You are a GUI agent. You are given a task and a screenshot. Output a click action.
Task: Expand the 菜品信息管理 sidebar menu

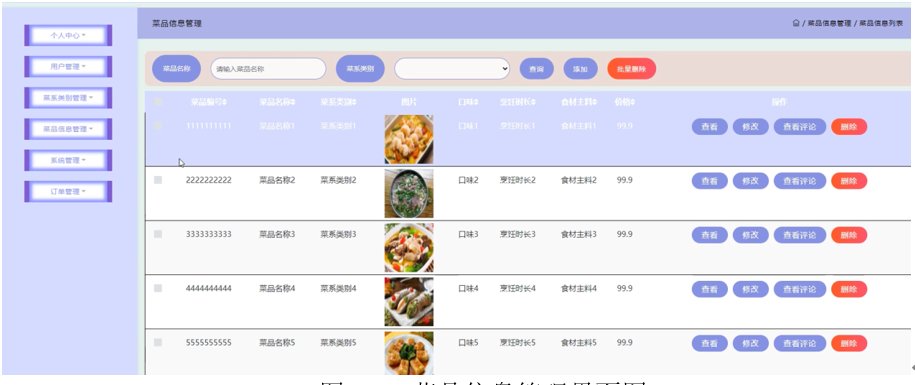[x=68, y=129]
